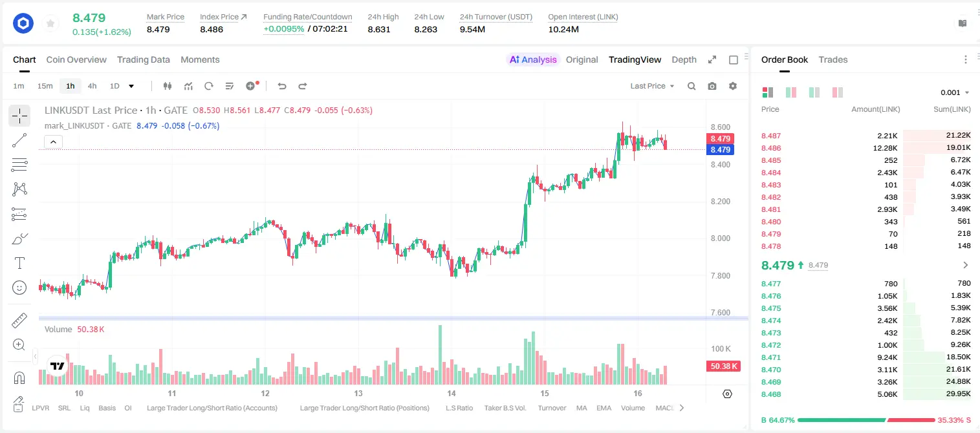980x433 pixels.
Task: Open the Last Price dropdown
Action: point(652,86)
